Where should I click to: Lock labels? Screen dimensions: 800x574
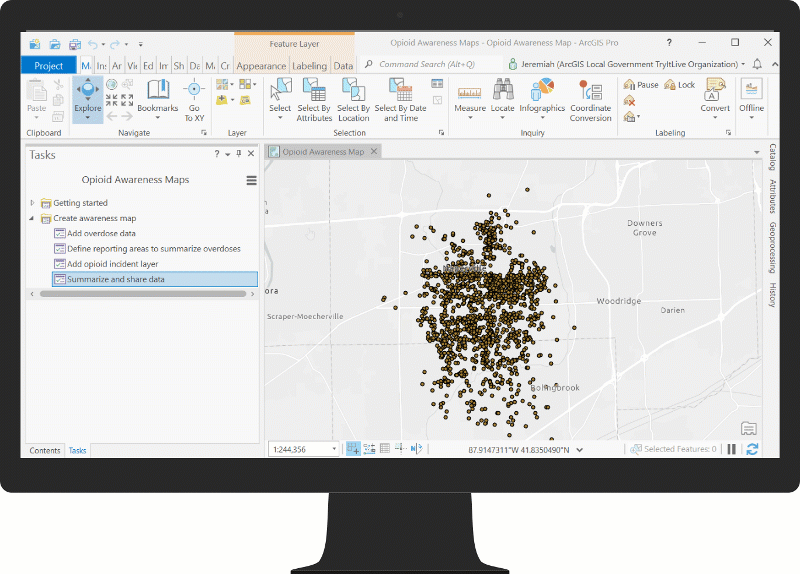(x=680, y=85)
